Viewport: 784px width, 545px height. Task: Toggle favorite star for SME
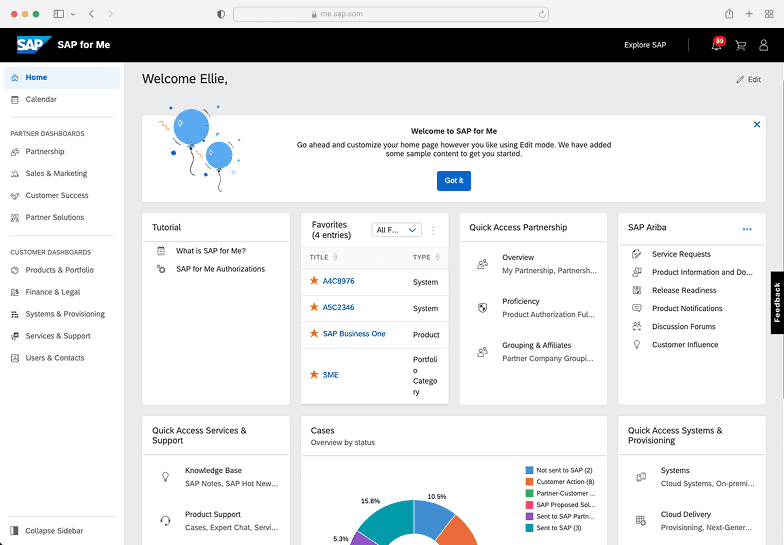314,374
